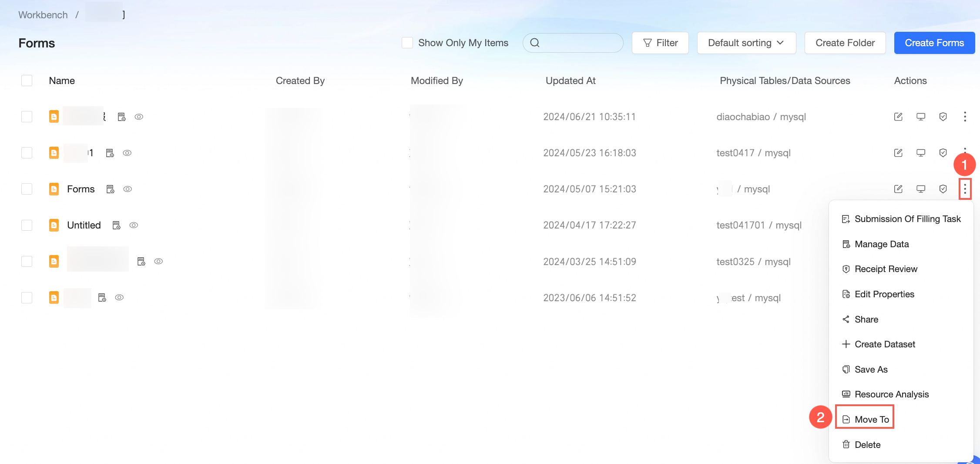
Task: Choose Submission Of Filling Task from the menu
Action: click(901, 219)
